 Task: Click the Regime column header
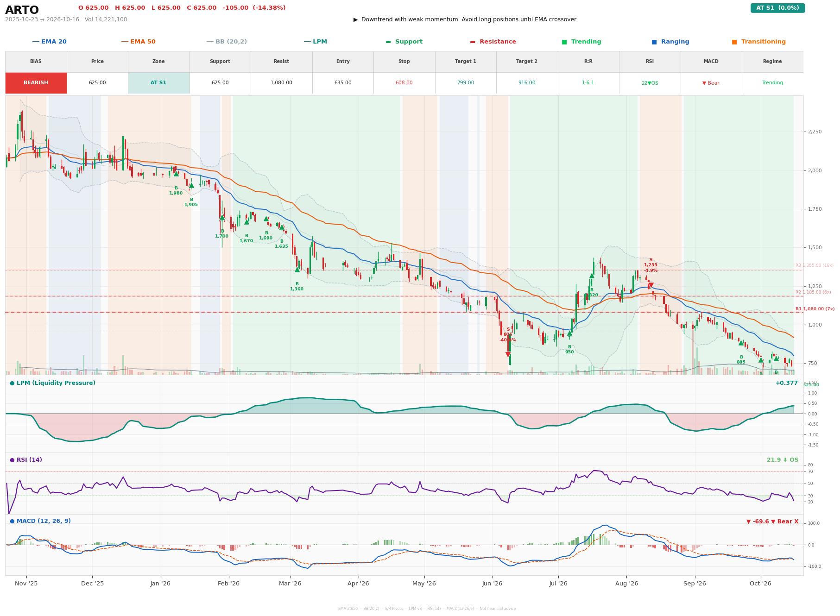click(x=772, y=62)
